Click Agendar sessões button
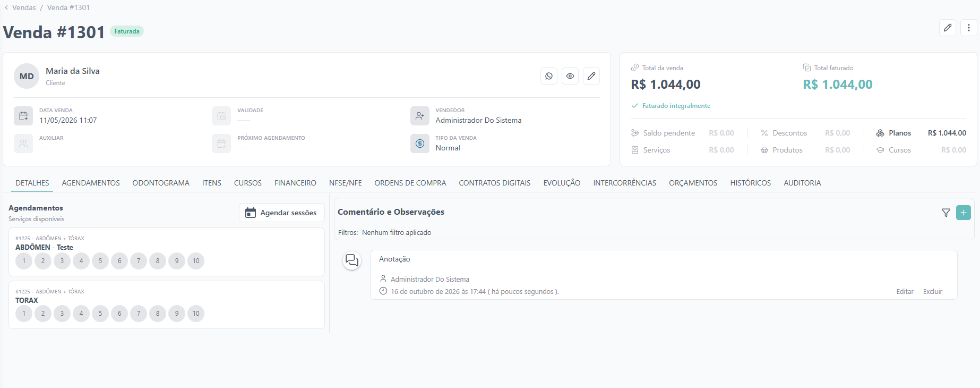The image size is (980, 388). tap(281, 213)
